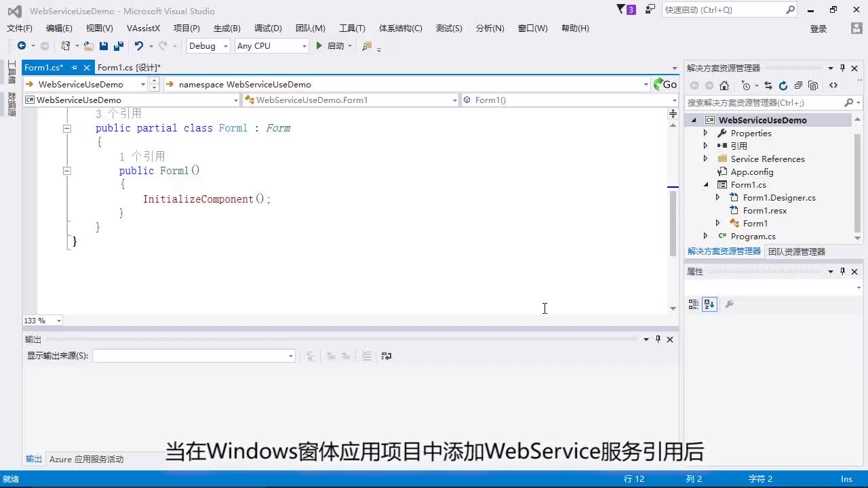Click the Property Pages wrench icon

[730, 304]
